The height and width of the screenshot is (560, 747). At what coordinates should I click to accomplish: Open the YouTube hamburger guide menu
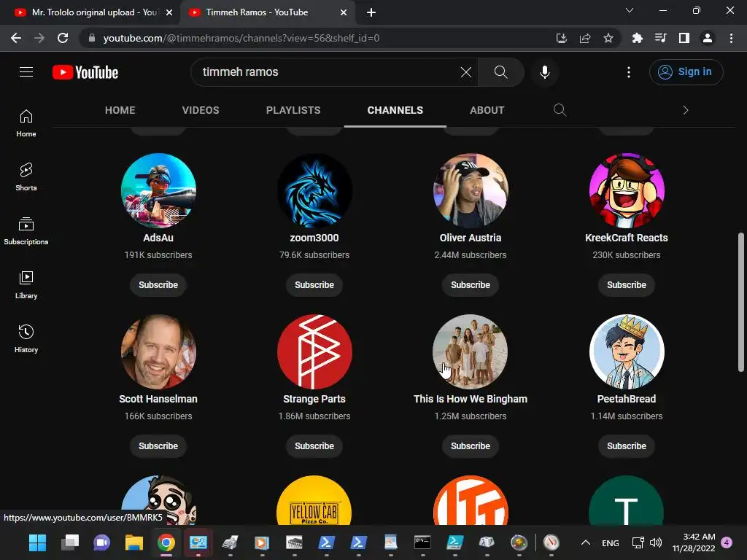point(26,72)
